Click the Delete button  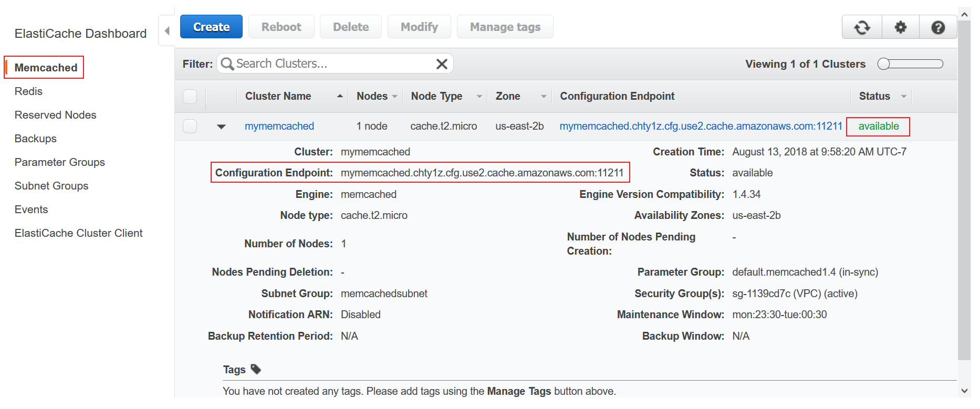(x=351, y=27)
